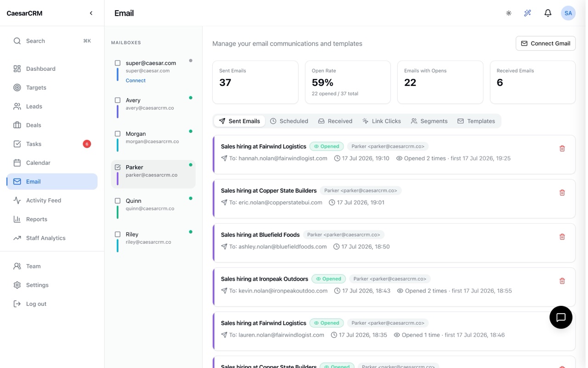Open Tasks with 6 badge

click(52, 144)
